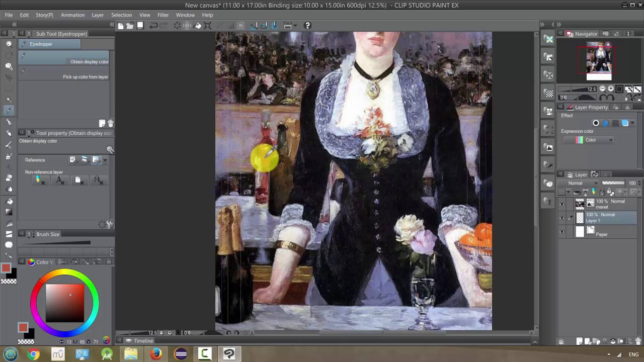Viewport: 644px width, 362px height.
Task: Click the Eyedropper group tab
Action: point(49,44)
